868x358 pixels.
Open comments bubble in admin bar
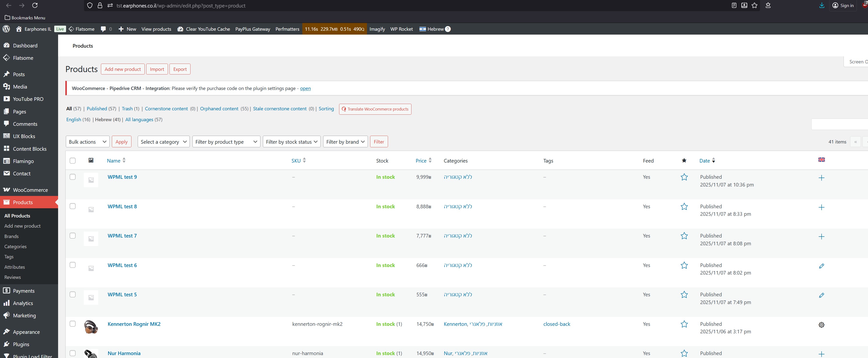(x=103, y=29)
